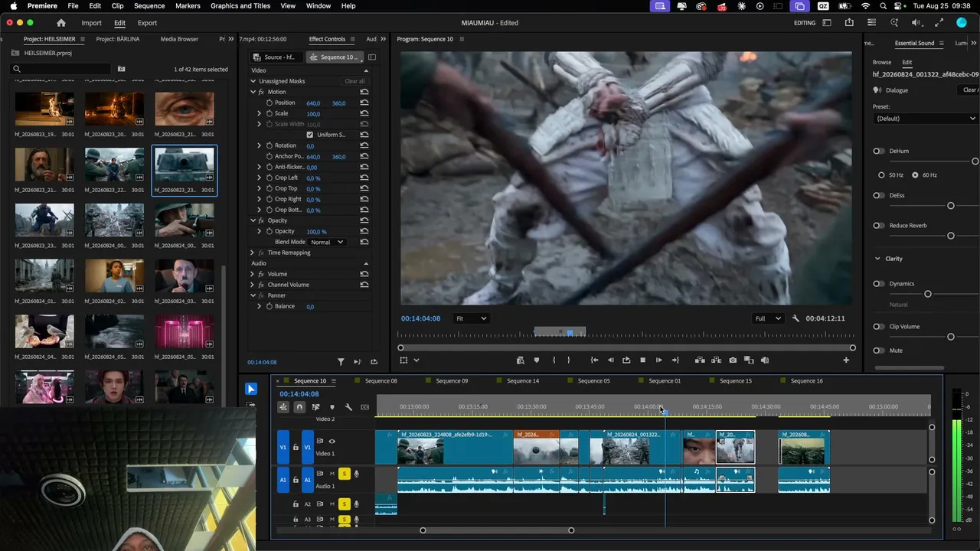Screen dimensions: 980x551
Task: Toggle timeline Snap magnet icon
Action: [x=299, y=407]
